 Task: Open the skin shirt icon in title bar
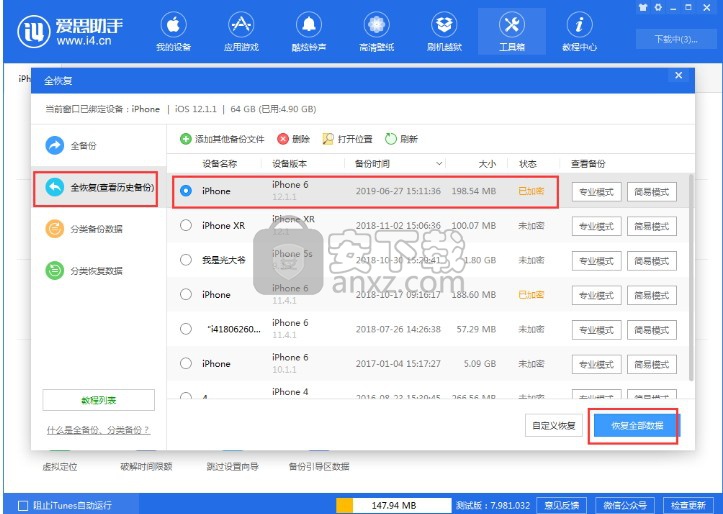tap(643, 7)
